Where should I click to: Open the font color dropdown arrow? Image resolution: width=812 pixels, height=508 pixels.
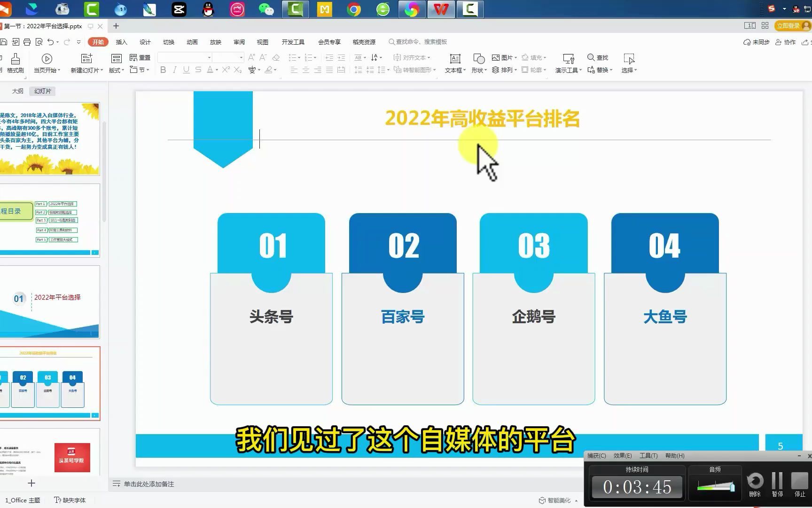click(x=217, y=70)
